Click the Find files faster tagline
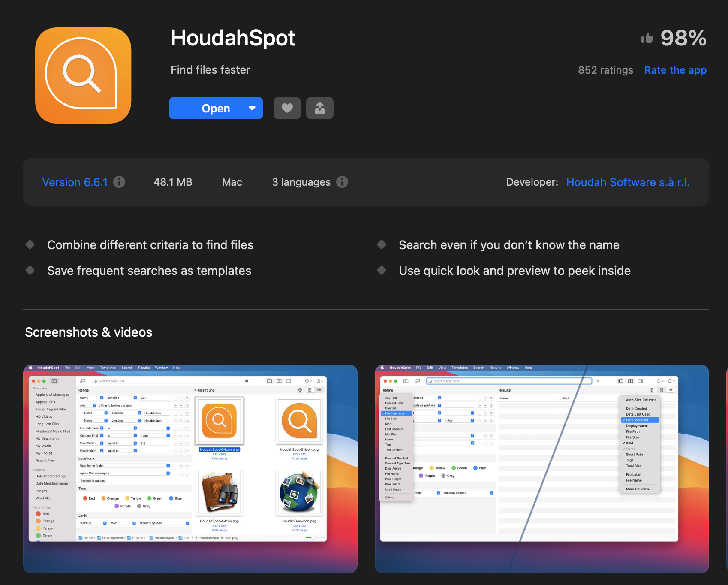Image resolution: width=728 pixels, height=585 pixels. coord(211,70)
